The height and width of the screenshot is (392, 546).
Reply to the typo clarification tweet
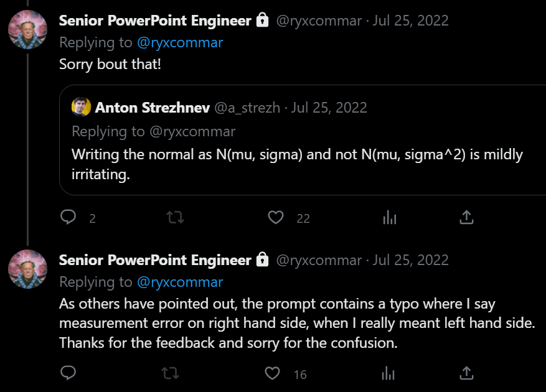click(x=68, y=373)
